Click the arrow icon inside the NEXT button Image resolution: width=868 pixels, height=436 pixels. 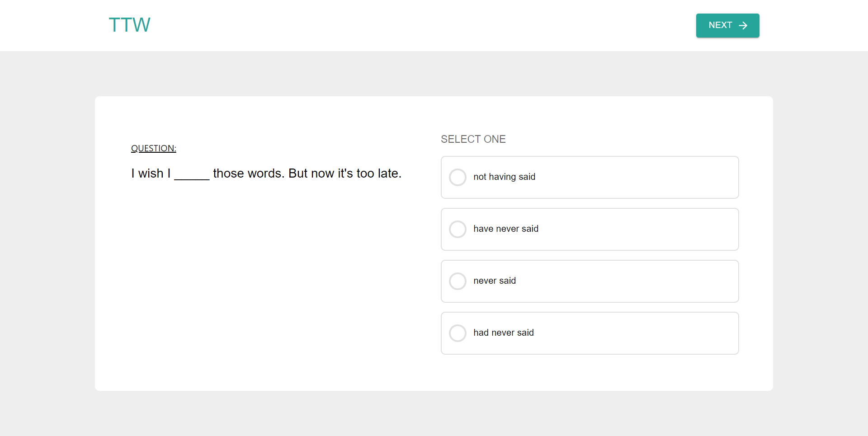743,26
